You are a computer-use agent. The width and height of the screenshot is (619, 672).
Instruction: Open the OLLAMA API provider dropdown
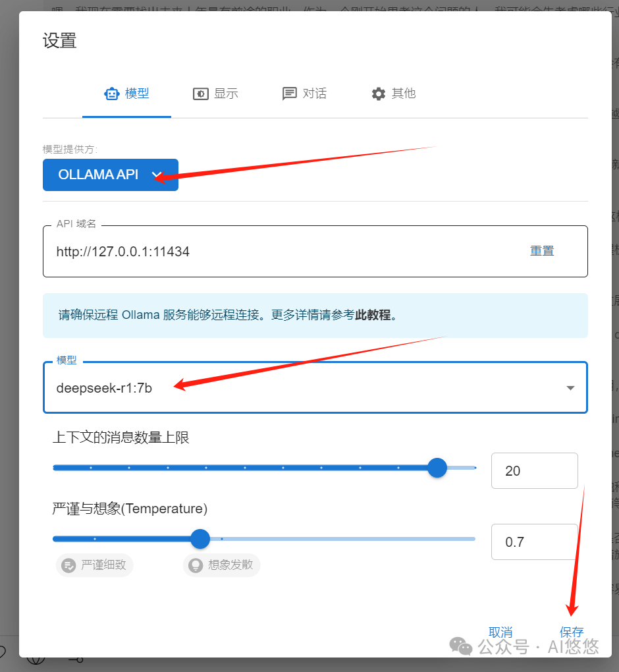pyautogui.click(x=111, y=175)
